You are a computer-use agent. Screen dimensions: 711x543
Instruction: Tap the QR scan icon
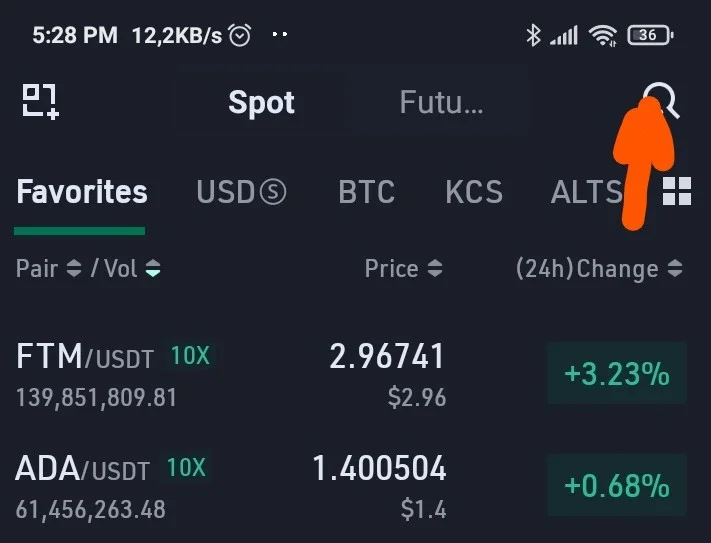[x=40, y=102]
